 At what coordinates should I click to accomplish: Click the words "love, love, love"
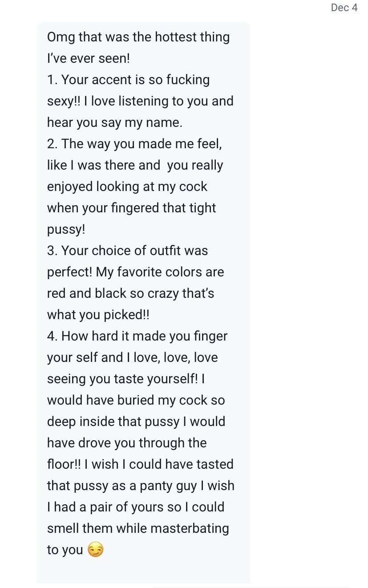(x=176, y=357)
